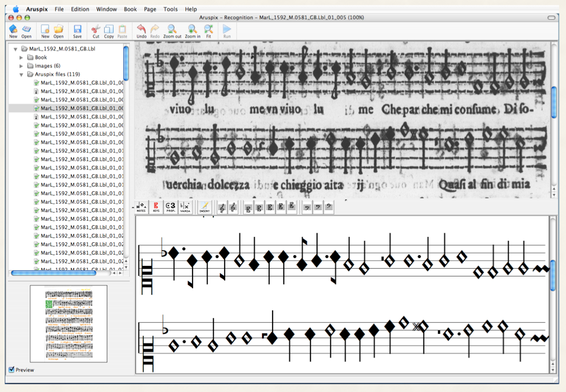The height and width of the screenshot is (392, 566).
Task: Toggle toolbar with window pill button
Action: (551, 17)
